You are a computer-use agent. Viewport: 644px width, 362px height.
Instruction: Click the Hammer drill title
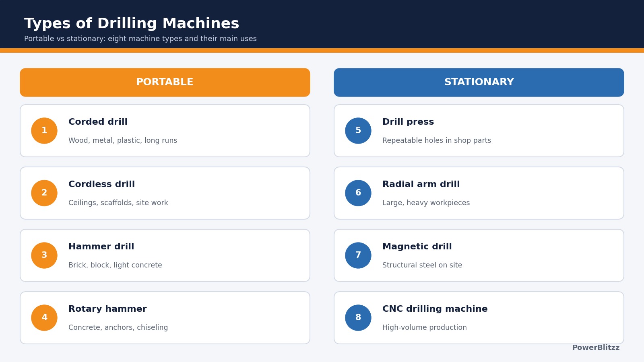coord(101,247)
